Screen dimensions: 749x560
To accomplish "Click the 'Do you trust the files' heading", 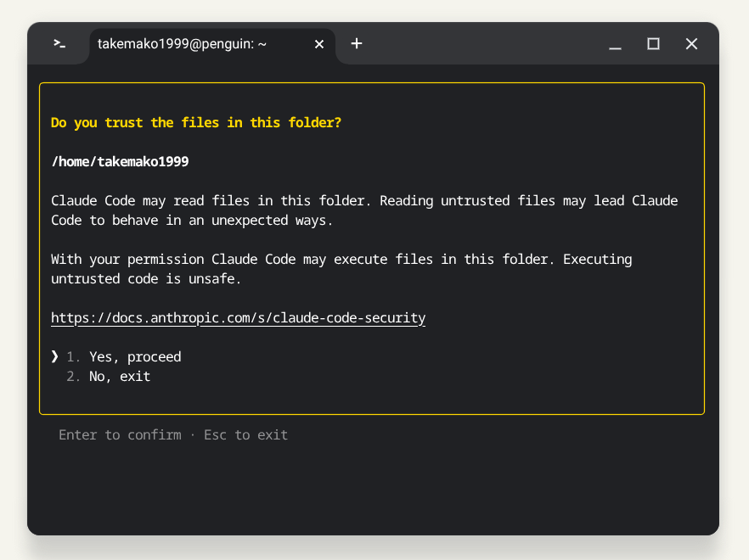I will [x=196, y=123].
